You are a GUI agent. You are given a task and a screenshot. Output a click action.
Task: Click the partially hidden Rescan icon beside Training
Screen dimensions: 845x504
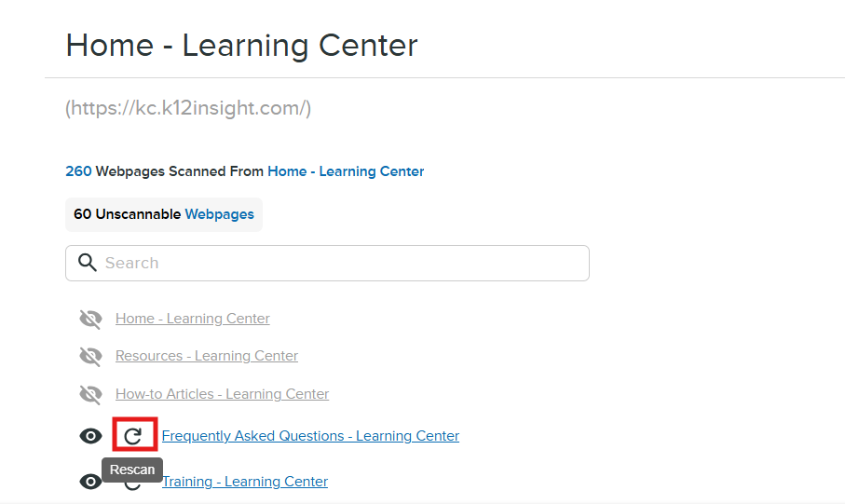pos(133,485)
